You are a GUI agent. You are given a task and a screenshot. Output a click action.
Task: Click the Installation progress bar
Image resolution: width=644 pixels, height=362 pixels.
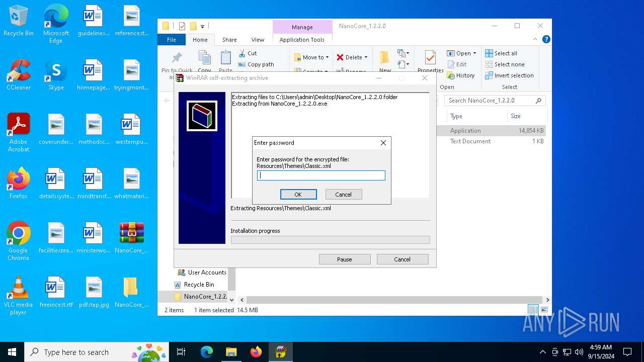[x=330, y=240]
